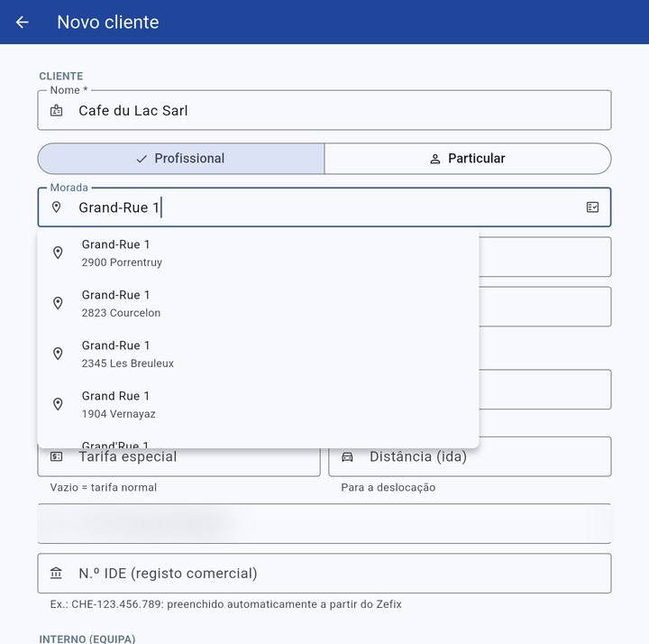The height and width of the screenshot is (644, 649).
Task: Click pin icon beside 2345 Les Breuleux
Action: 58,354
